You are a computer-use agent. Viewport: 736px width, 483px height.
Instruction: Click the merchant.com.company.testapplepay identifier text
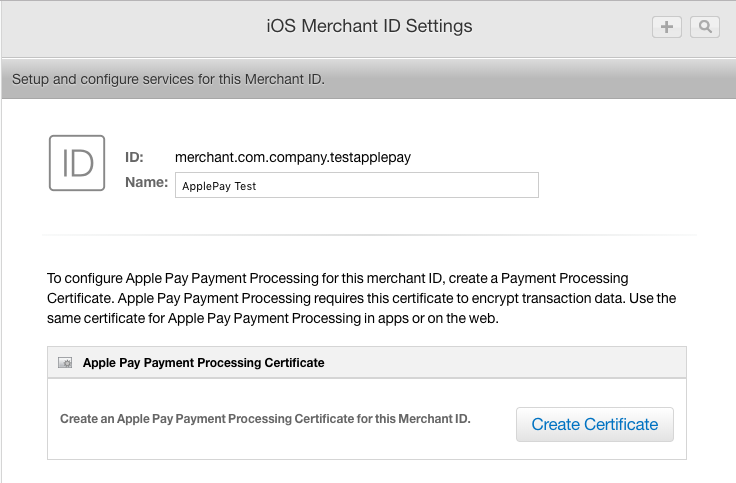pyautogui.click(x=292, y=158)
